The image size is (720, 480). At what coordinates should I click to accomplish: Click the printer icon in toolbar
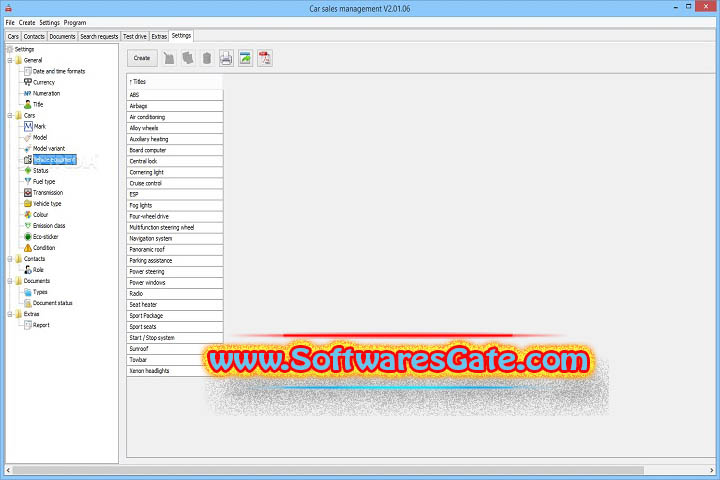click(226, 58)
